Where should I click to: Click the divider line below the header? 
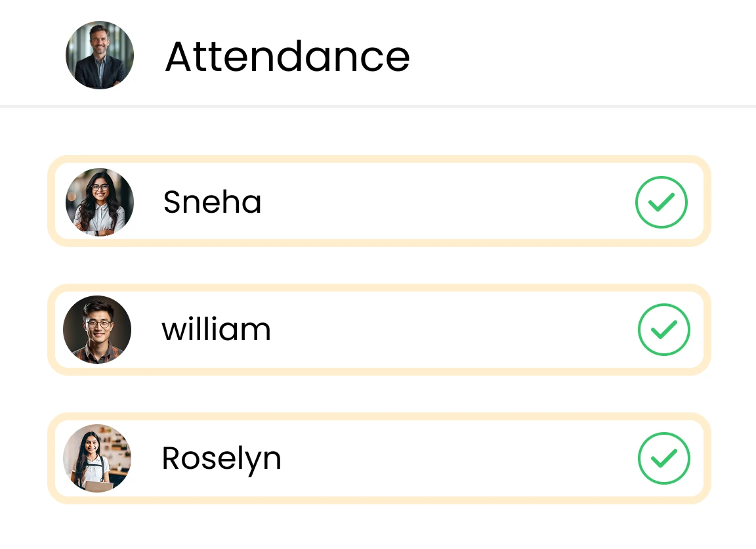click(x=378, y=106)
